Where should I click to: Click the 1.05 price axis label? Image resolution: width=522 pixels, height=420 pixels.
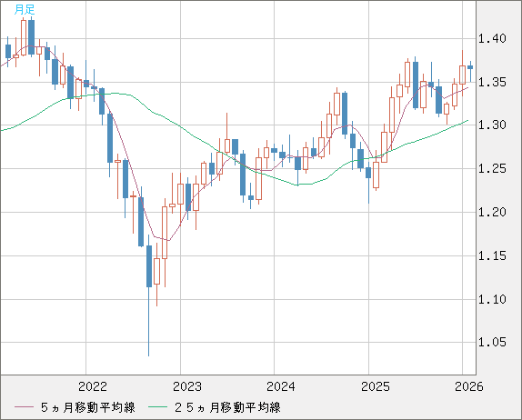coord(492,342)
